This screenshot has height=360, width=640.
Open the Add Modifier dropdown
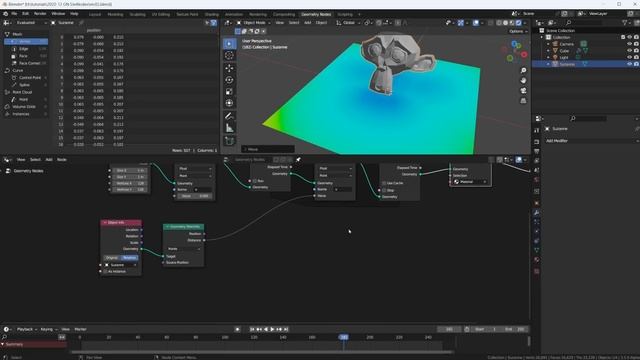point(592,141)
